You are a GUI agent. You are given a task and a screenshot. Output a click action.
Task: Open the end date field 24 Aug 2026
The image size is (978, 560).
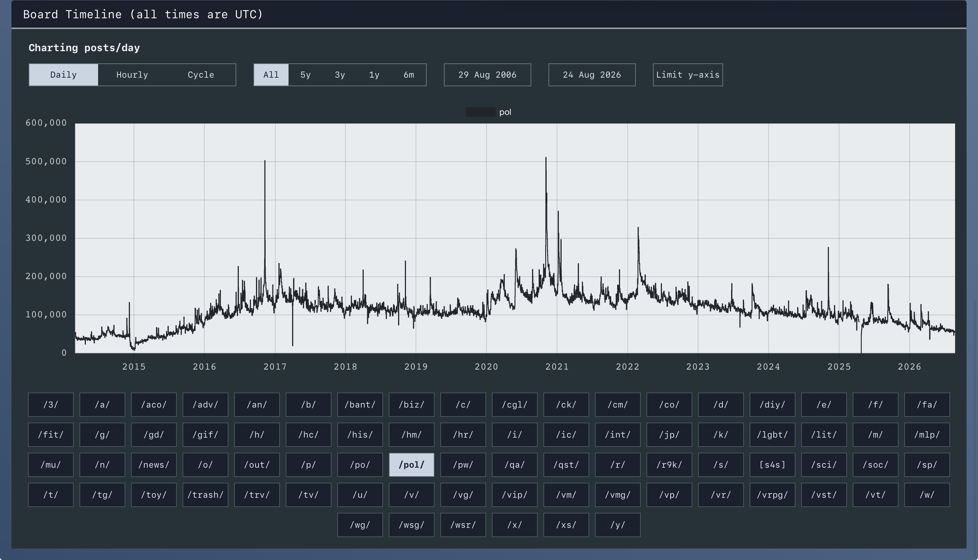(592, 75)
